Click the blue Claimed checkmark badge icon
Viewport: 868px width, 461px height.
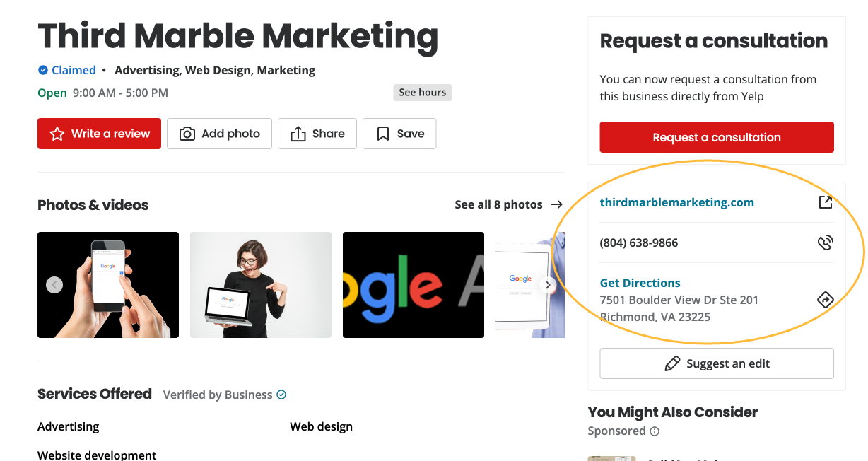tap(43, 70)
